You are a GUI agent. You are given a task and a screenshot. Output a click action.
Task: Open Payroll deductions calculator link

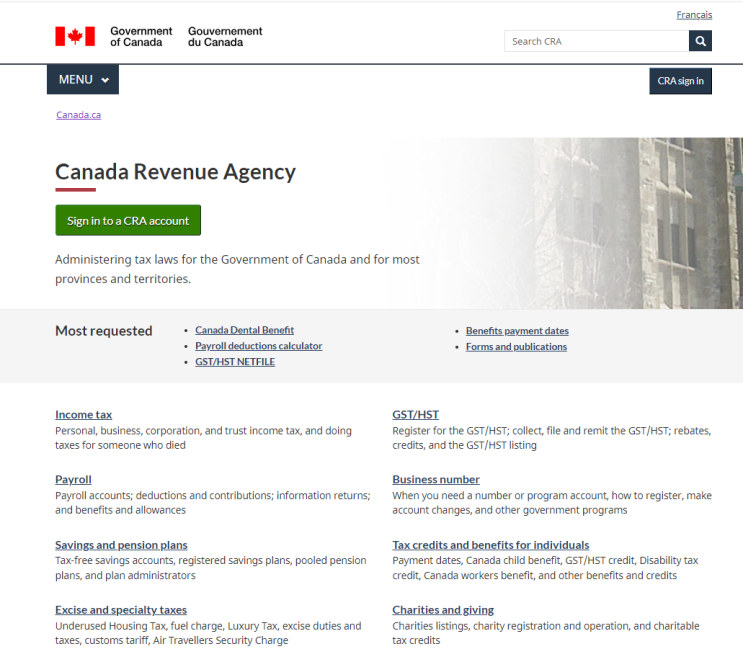259,346
